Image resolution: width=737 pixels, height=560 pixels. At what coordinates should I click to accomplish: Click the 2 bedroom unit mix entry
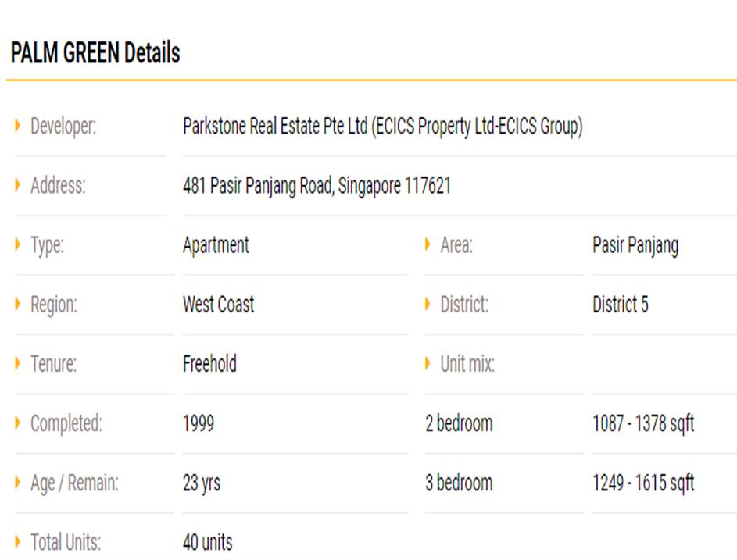[459, 423]
